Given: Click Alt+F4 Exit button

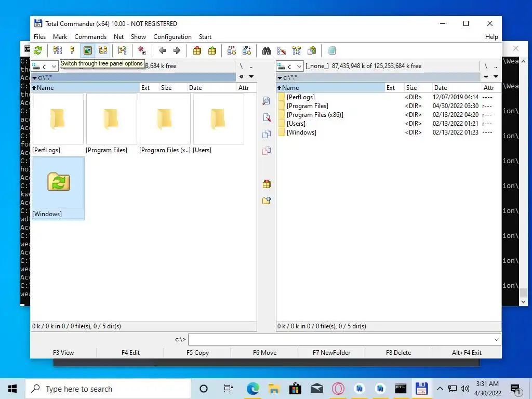Looking at the screenshot, I should coord(467,353).
